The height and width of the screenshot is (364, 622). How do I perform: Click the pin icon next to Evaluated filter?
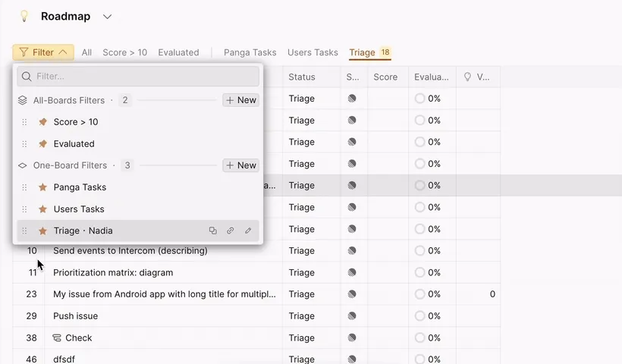click(43, 144)
